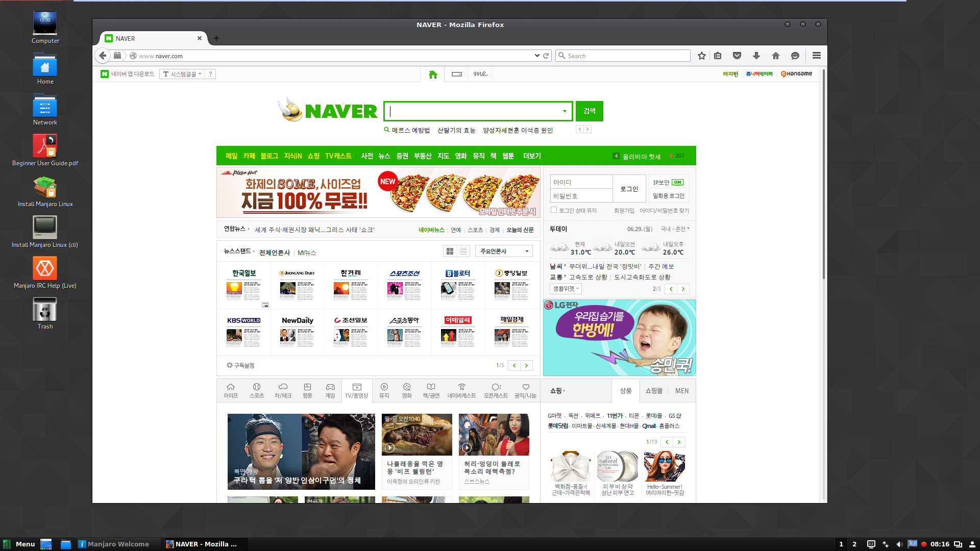Open 구독설정 settings link

[x=240, y=365]
